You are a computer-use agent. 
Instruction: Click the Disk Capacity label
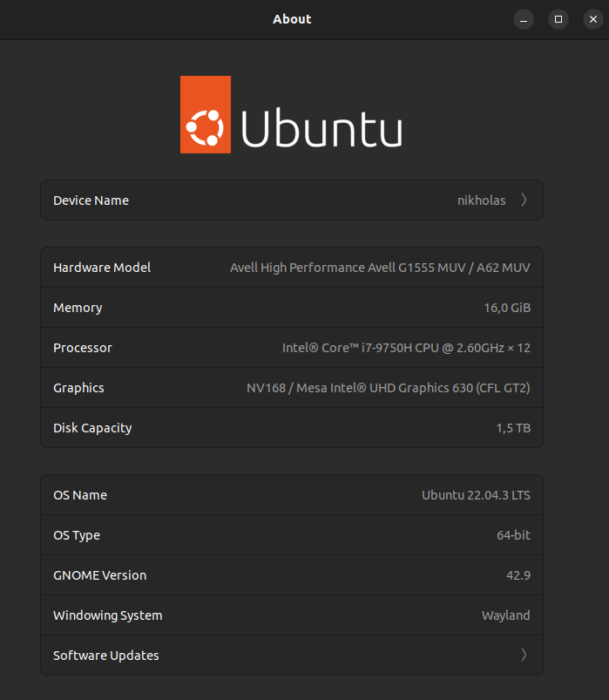pos(92,428)
